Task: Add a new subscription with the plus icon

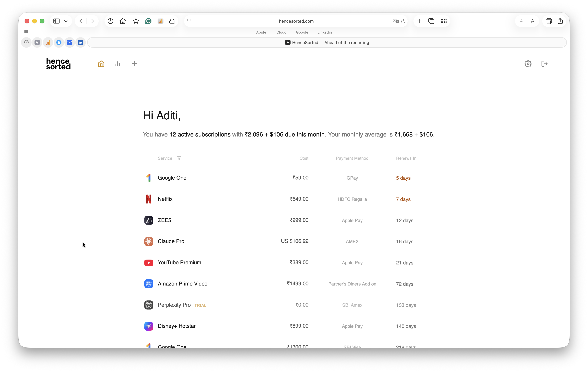Action: tap(134, 63)
